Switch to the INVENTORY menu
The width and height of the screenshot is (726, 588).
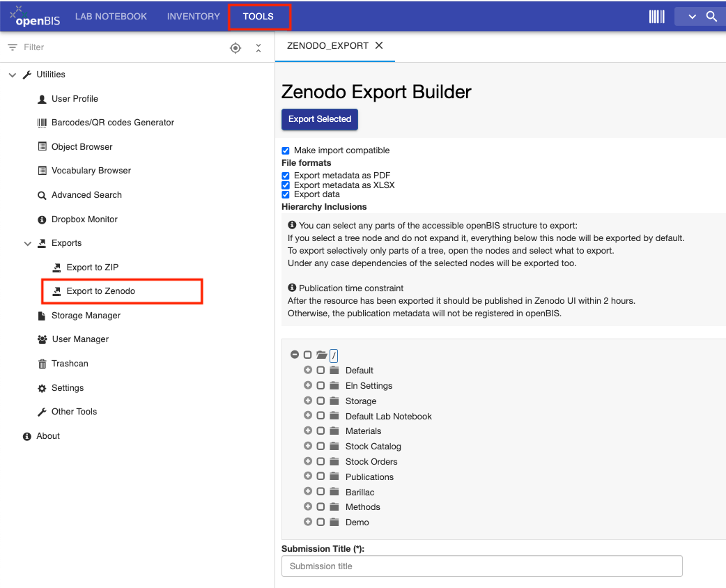(194, 17)
